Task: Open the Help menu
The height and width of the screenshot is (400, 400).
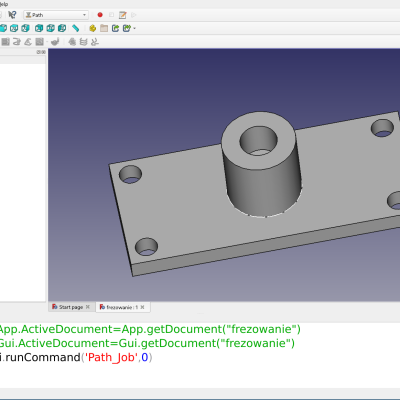Action: (x=4, y=4)
